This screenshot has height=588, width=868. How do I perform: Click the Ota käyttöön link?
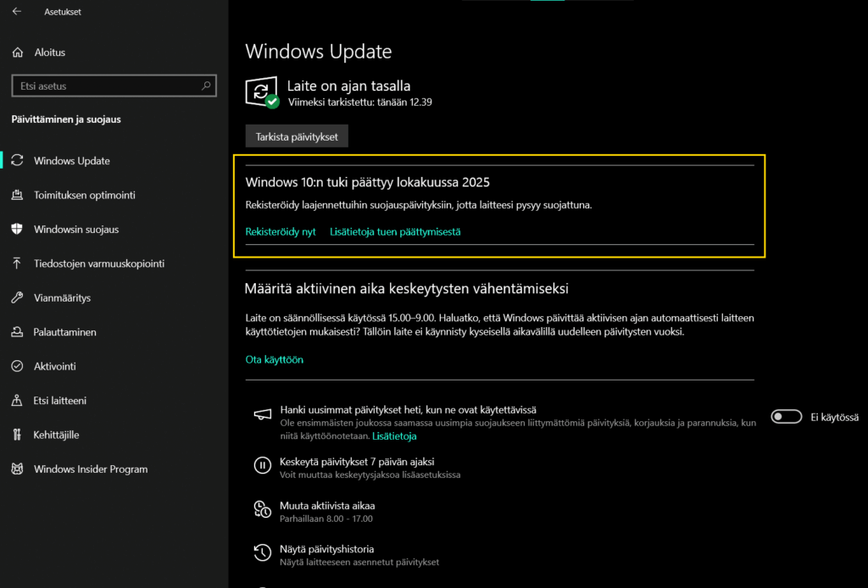274,359
